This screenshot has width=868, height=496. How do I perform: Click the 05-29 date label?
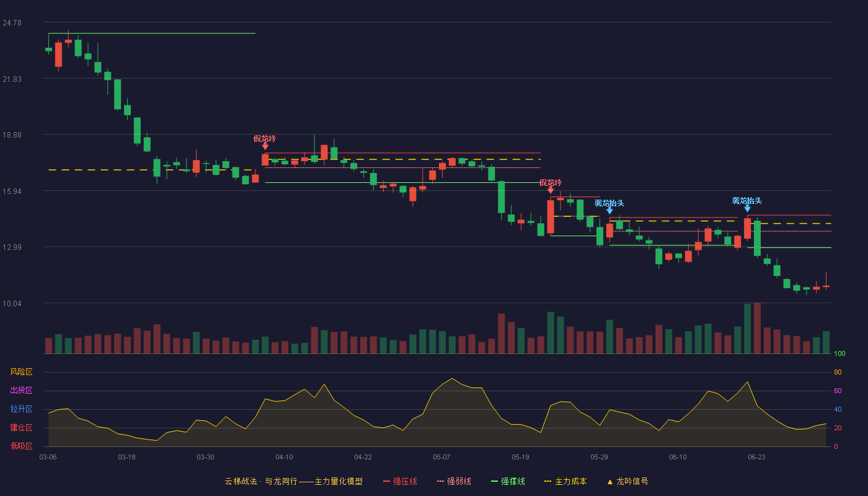point(599,457)
